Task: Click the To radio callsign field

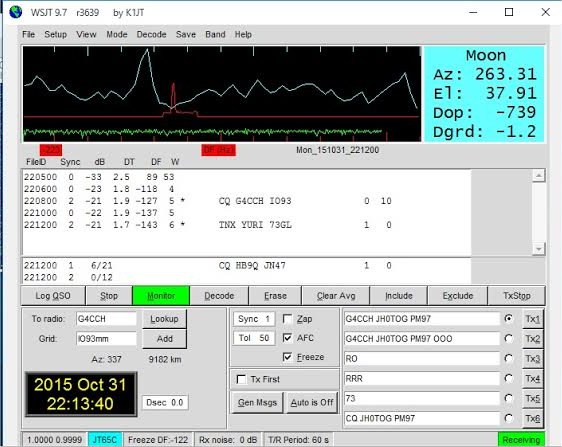Action: [x=106, y=319]
